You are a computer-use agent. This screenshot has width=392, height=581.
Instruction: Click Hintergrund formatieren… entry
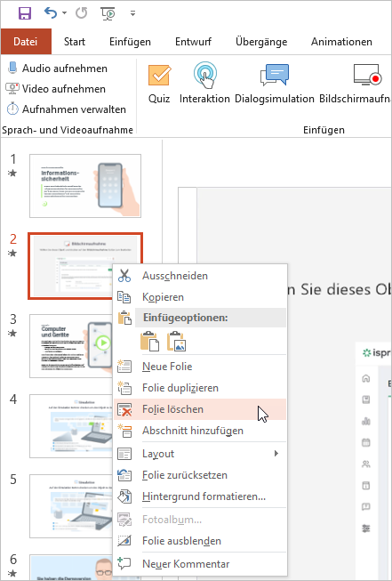point(200,496)
